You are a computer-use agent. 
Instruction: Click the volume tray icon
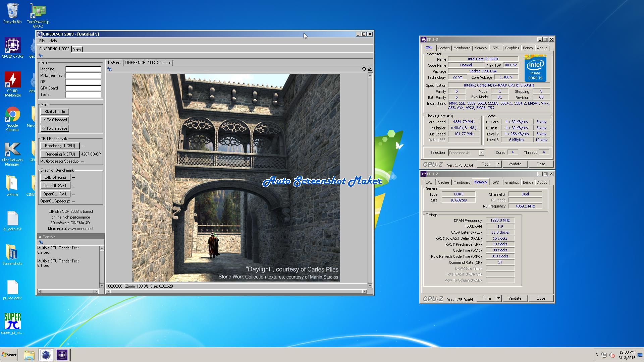pyautogui.click(x=612, y=355)
